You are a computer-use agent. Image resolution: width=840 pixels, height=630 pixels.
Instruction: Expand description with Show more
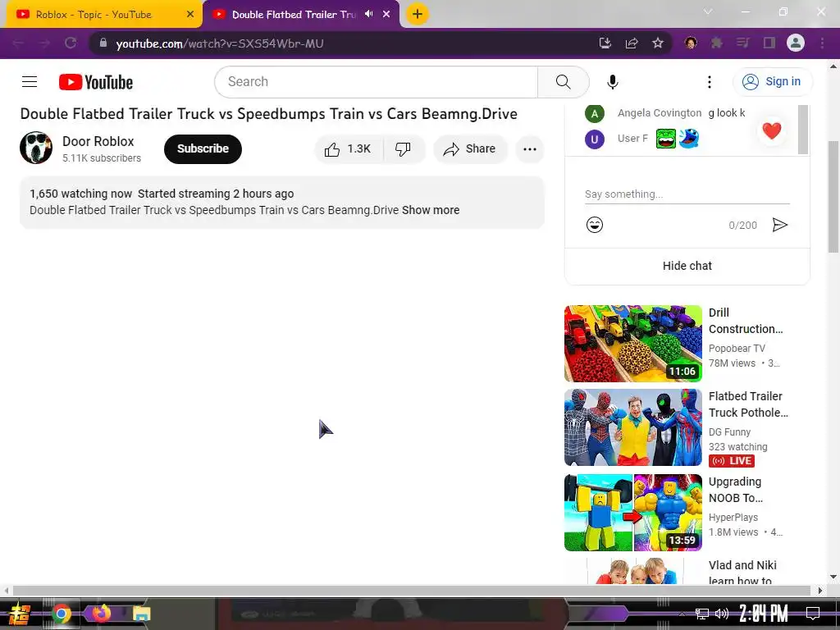[431, 210]
